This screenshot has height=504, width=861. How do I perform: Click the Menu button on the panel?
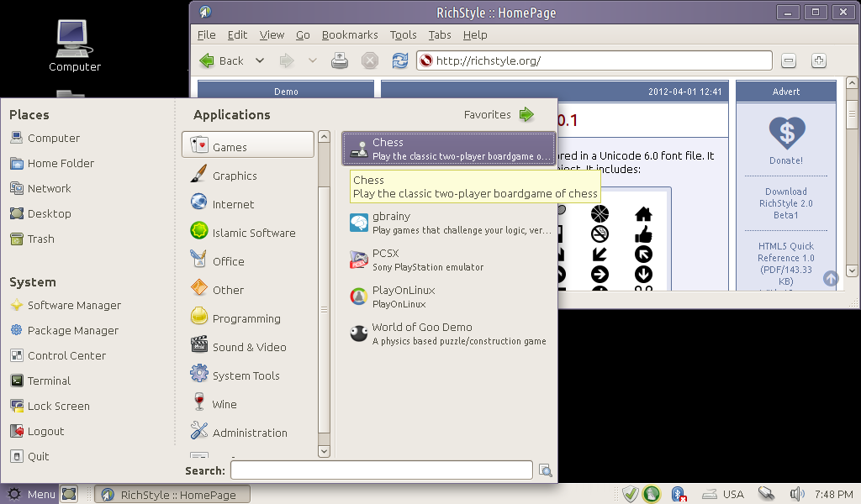coord(31,494)
